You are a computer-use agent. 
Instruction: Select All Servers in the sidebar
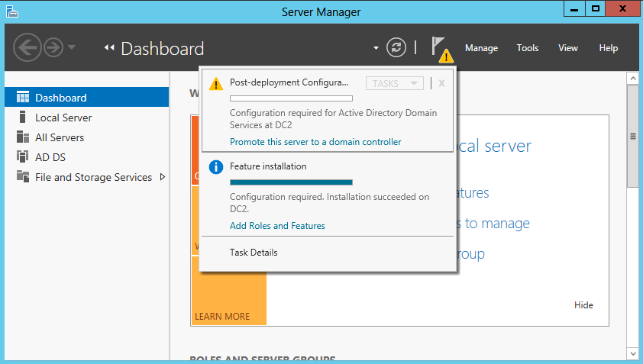click(86, 137)
